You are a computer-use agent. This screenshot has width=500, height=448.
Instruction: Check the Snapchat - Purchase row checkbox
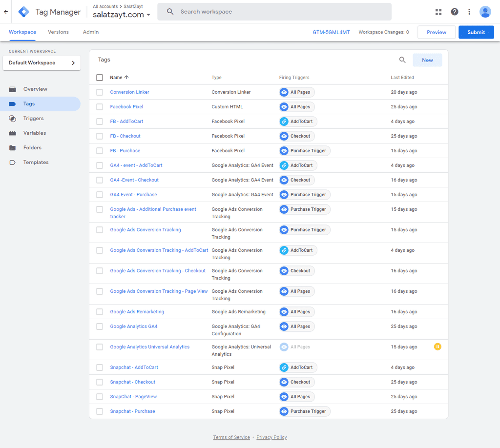click(x=100, y=411)
